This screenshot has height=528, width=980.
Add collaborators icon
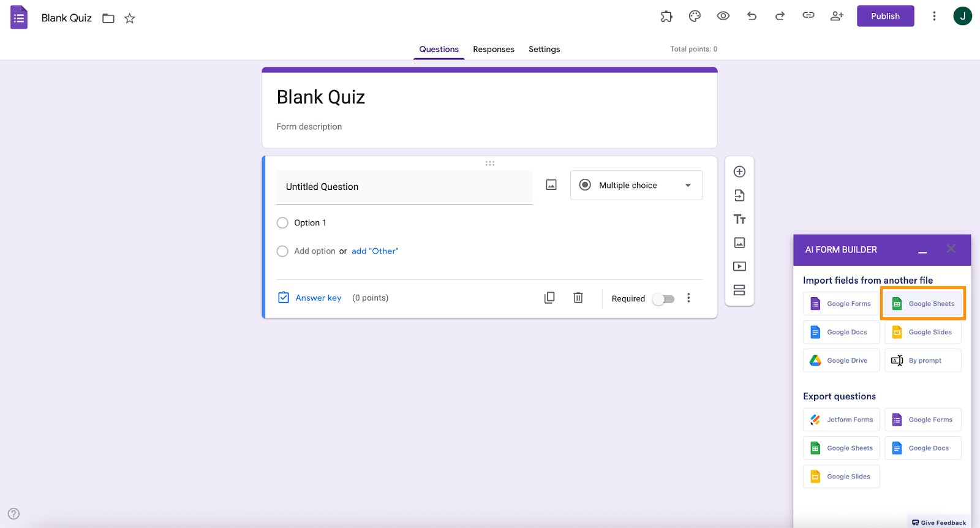click(x=837, y=16)
